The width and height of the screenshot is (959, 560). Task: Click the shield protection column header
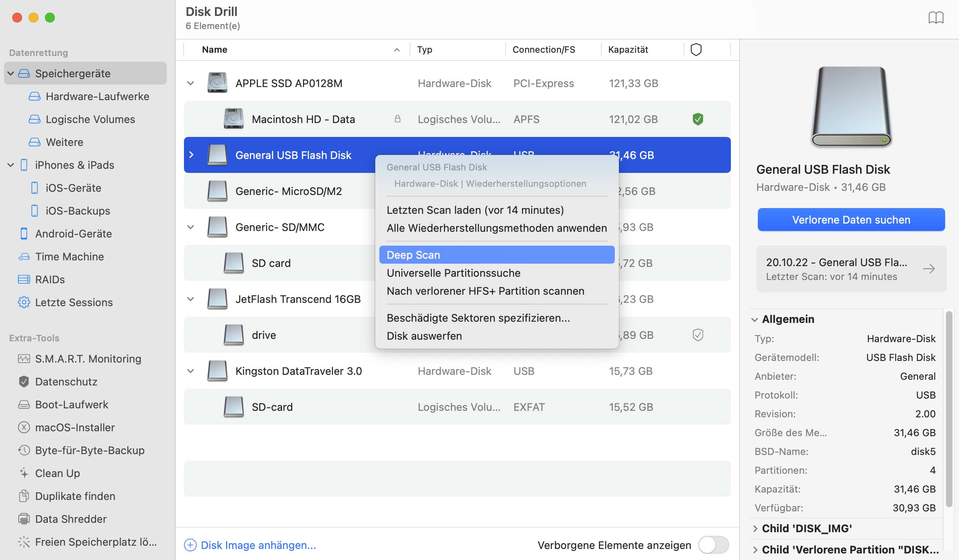click(696, 49)
